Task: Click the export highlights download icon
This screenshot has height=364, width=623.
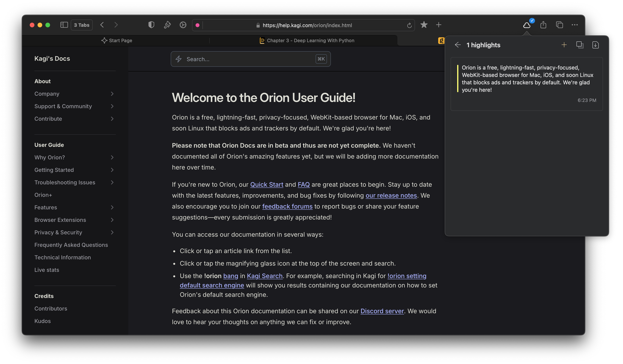Action: coord(596,45)
